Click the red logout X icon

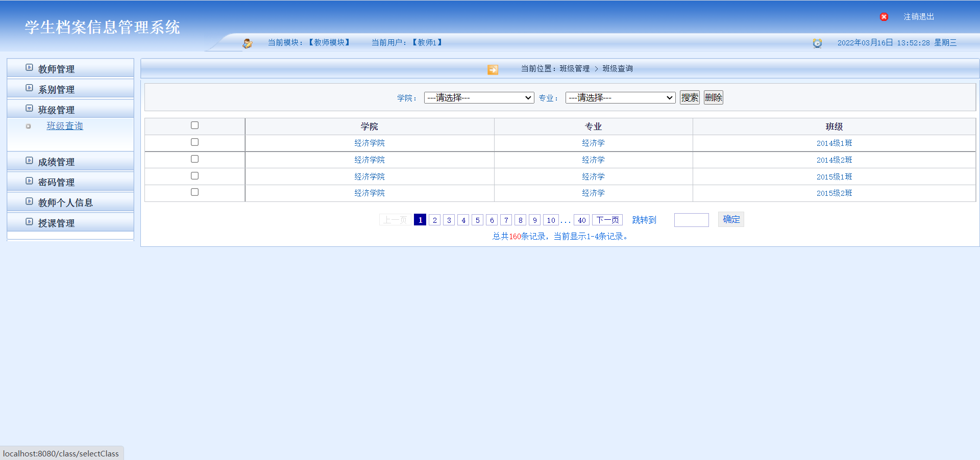tap(884, 17)
